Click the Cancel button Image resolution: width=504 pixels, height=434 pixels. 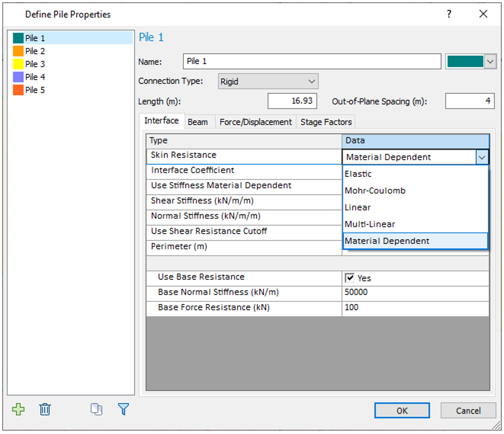[x=468, y=411]
